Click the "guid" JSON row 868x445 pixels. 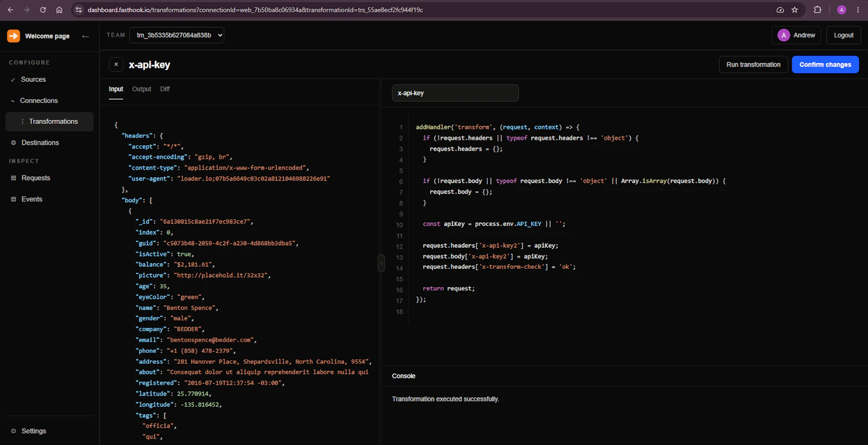(217, 243)
